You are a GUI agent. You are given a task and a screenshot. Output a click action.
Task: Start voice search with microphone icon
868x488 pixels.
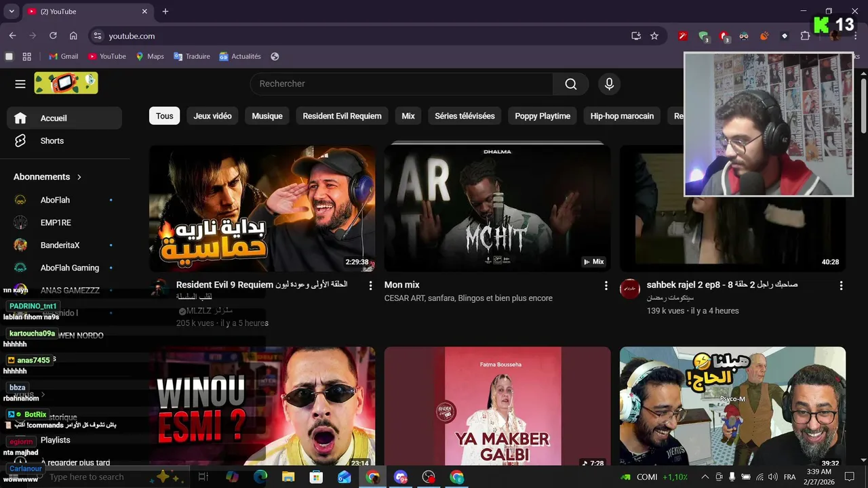pos(609,84)
